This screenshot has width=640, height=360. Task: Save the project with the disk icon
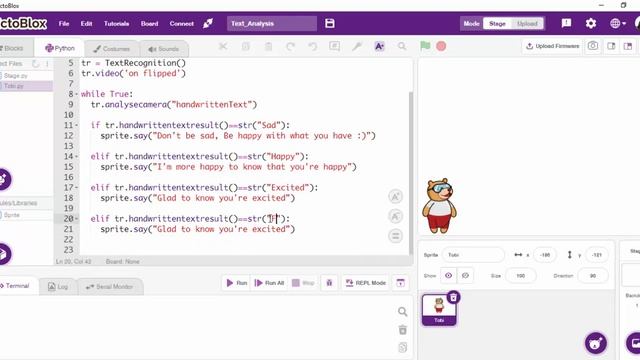coord(330,23)
